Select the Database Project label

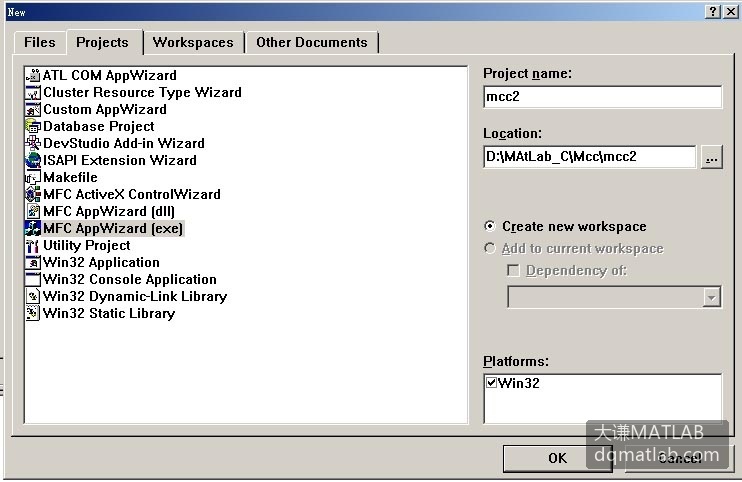click(99, 127)
